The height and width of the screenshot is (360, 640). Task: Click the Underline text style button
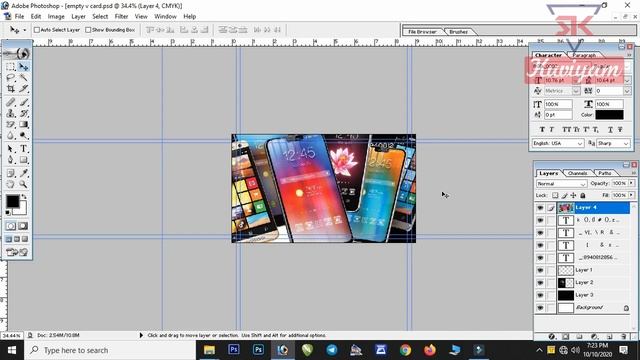(610, 129)
